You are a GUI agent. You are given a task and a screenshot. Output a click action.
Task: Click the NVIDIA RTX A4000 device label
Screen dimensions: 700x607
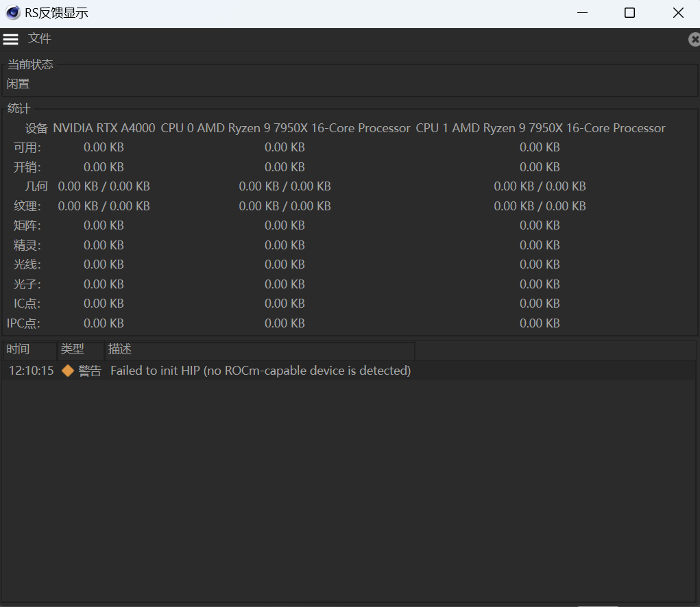click(x=104, y=128)
